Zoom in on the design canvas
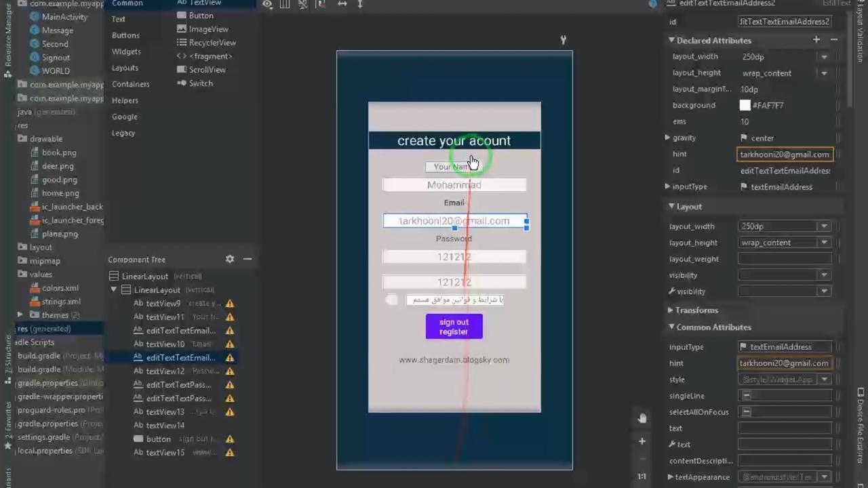This screenshot has height=488, width=868. pyautogui.click(x=642, y=441)
